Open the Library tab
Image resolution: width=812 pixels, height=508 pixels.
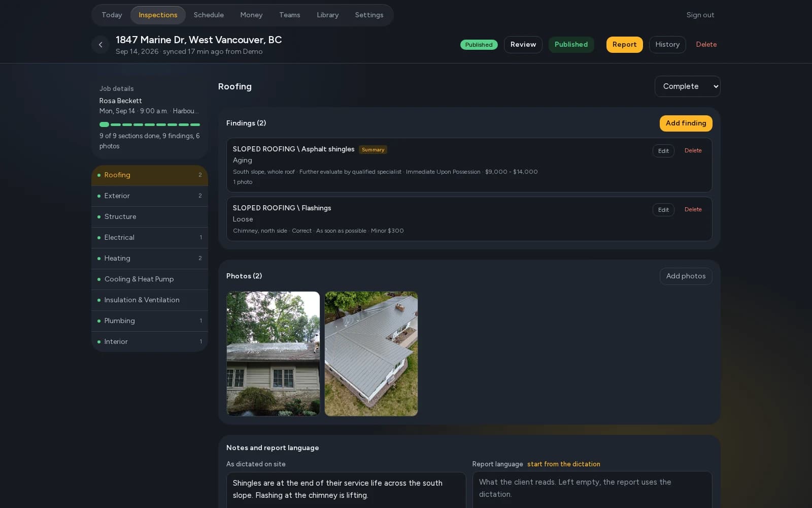tap(327, 15)
